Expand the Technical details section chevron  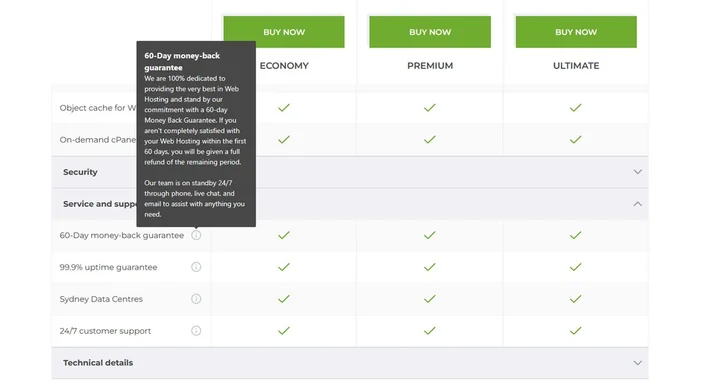tap(637, 363)
